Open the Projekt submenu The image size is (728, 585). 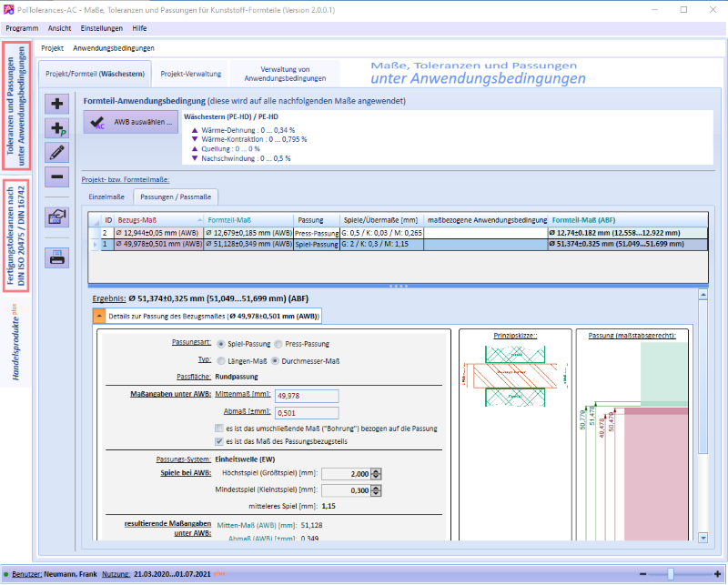[x=52, y=48]
